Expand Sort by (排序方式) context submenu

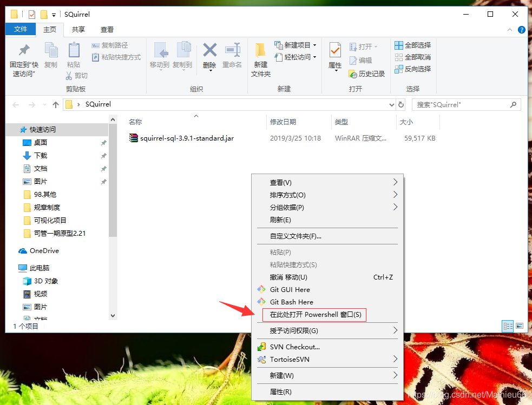click(x=327, y=195)
